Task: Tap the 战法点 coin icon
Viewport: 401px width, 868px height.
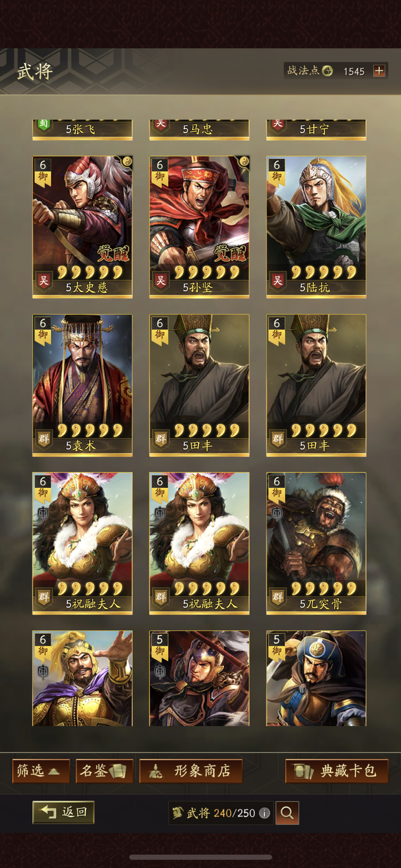Action: 327,71
